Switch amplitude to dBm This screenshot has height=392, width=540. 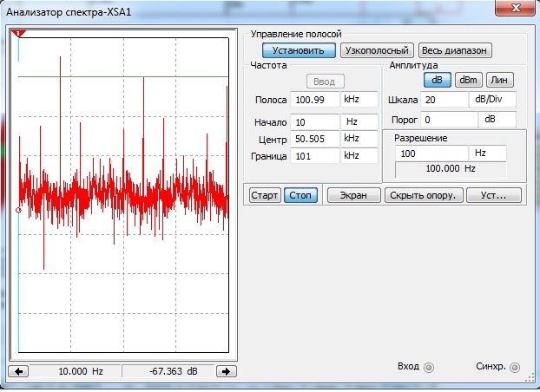[x=468, y=80]
